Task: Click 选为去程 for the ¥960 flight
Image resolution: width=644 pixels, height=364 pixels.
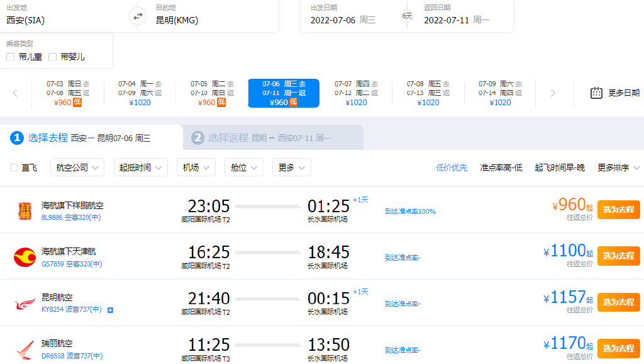Action: (x=618, y=210)
